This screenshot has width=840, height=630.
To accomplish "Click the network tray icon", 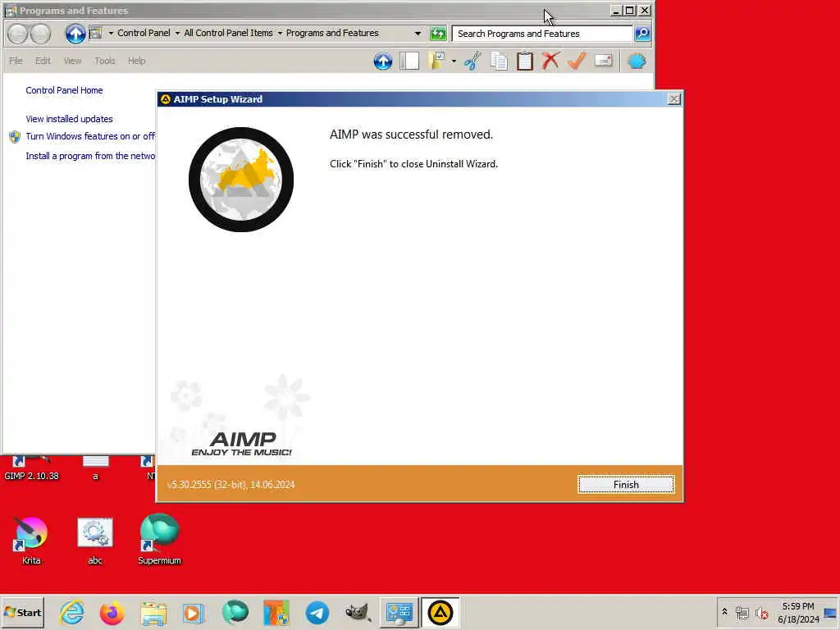I will [742, 612].
